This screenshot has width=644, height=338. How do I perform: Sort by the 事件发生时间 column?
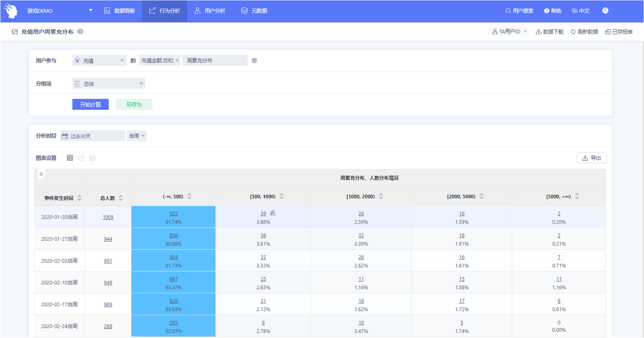pyautogui.click(x=79, y=198)
